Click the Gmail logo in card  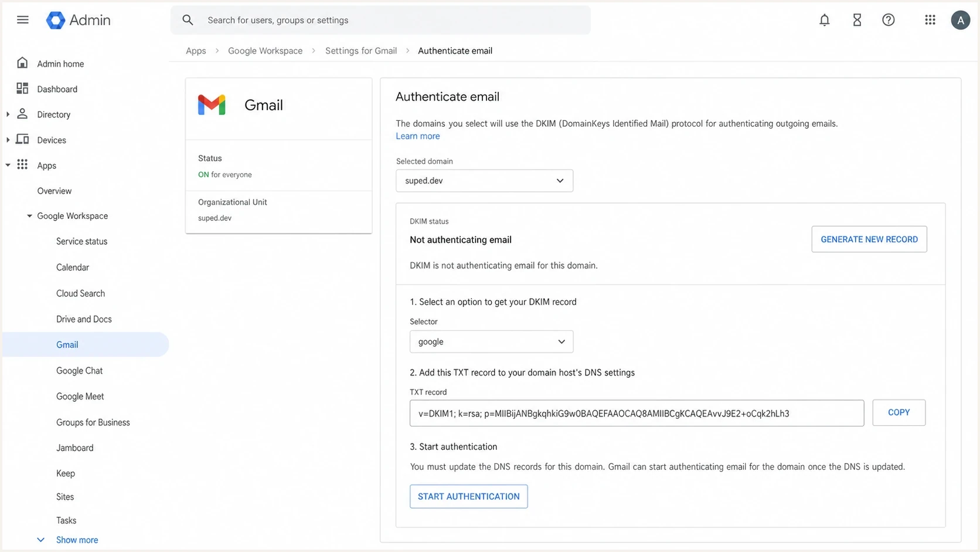coord(212,105)
